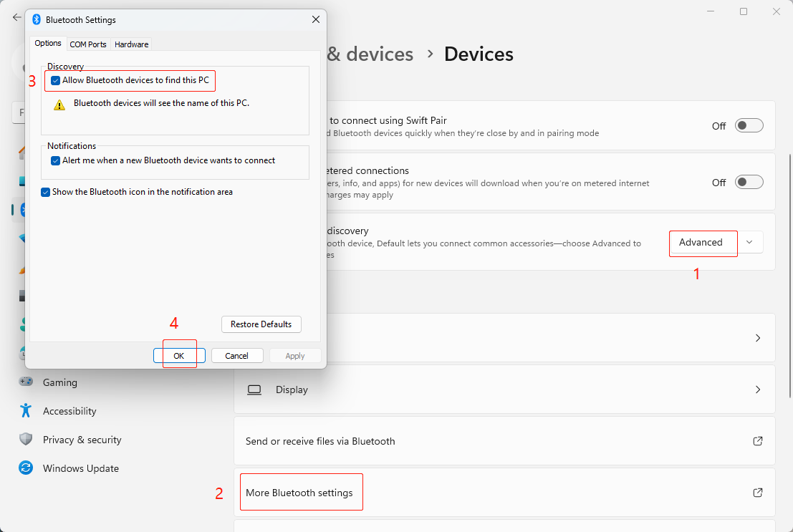Click the Settings window scrollbar

[789, 276]
